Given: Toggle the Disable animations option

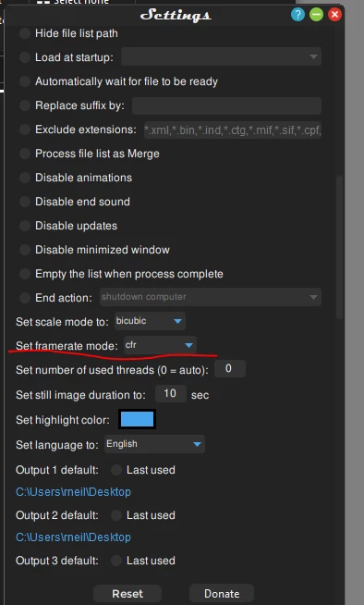Looking at the screenshot, I should pos(25,178).
